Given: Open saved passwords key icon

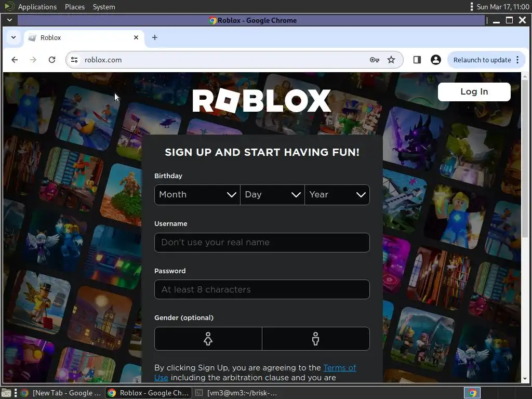Looking at the screenshot, I should (374, 60).
